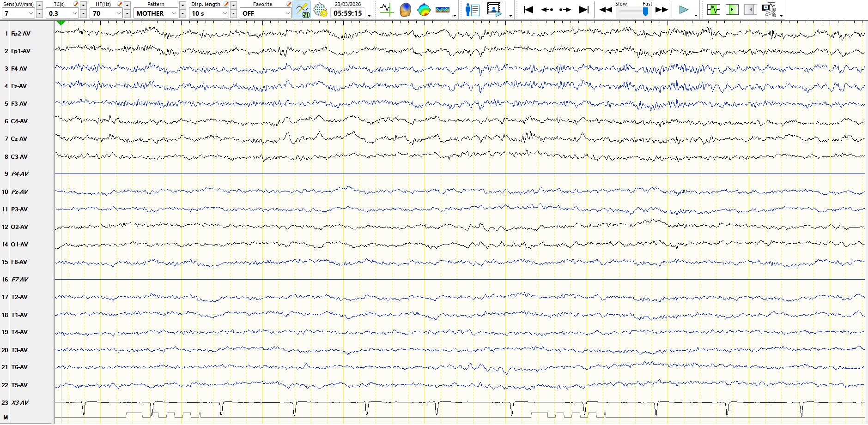Open the video clip cutting tool
Screen dimensions: 868x425
769,9
